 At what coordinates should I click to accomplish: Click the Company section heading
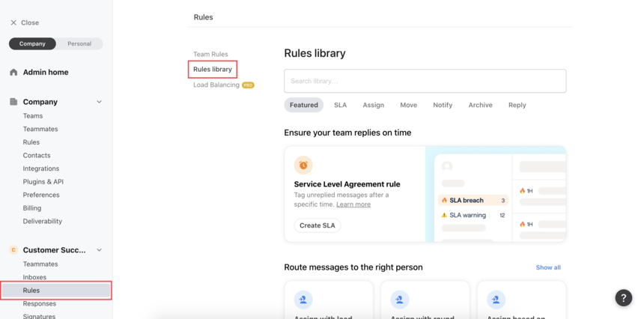click(40, 102)
